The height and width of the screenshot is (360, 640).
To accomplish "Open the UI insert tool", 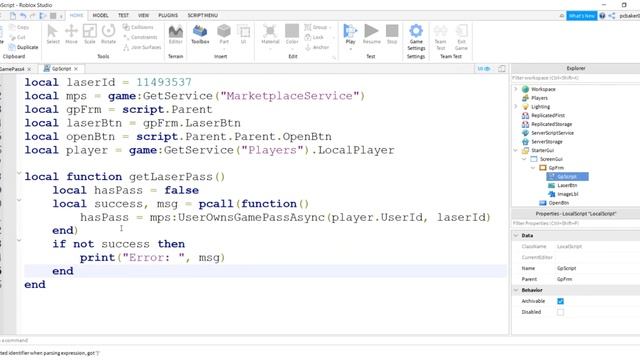I will [244, 31].
